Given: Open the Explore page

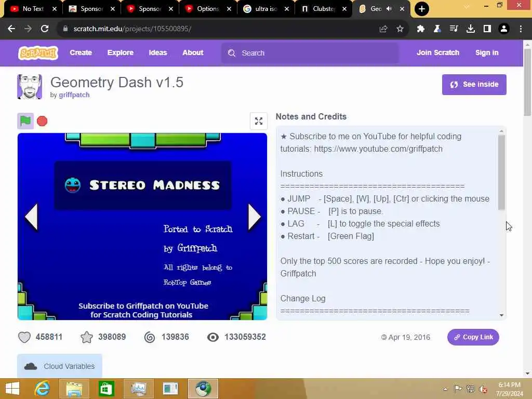Looking at the screenshot, I should pyautogui.click(x=121, y=52).
